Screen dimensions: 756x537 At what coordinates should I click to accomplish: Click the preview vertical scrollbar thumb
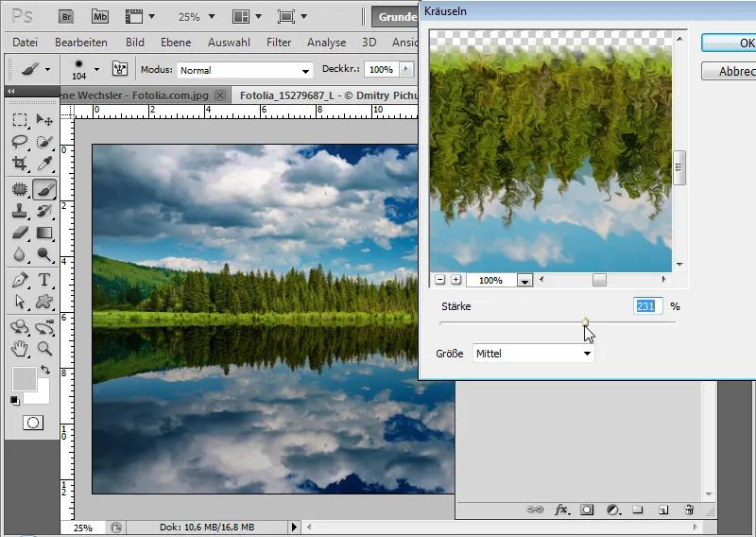[x=679, y=167]
